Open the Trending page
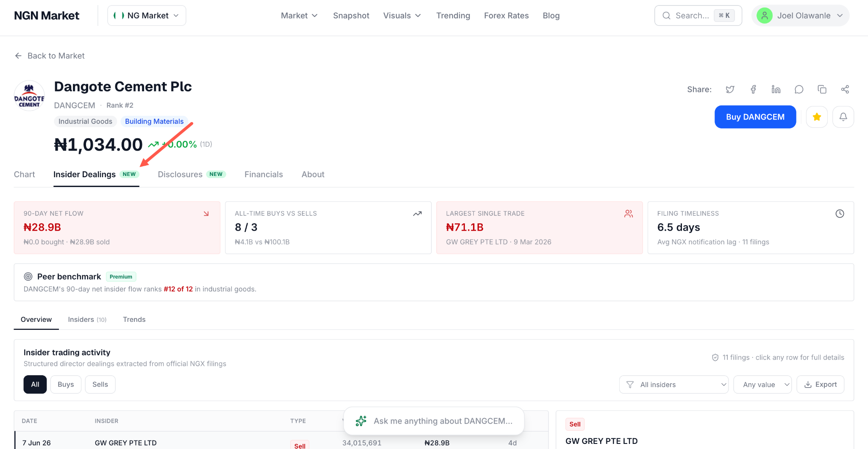Screen dimensions: 868x449 pyautogui.click(x=453, y=16)
